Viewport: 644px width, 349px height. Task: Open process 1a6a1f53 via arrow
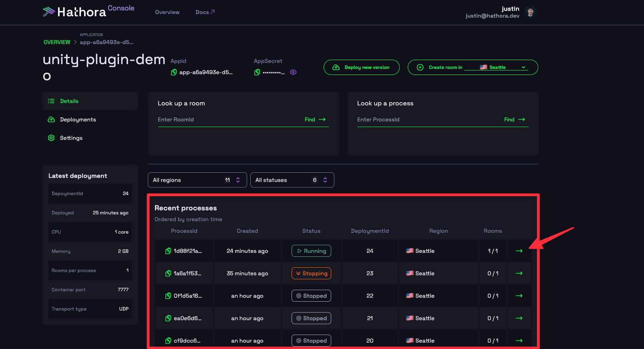click(519, 273)
